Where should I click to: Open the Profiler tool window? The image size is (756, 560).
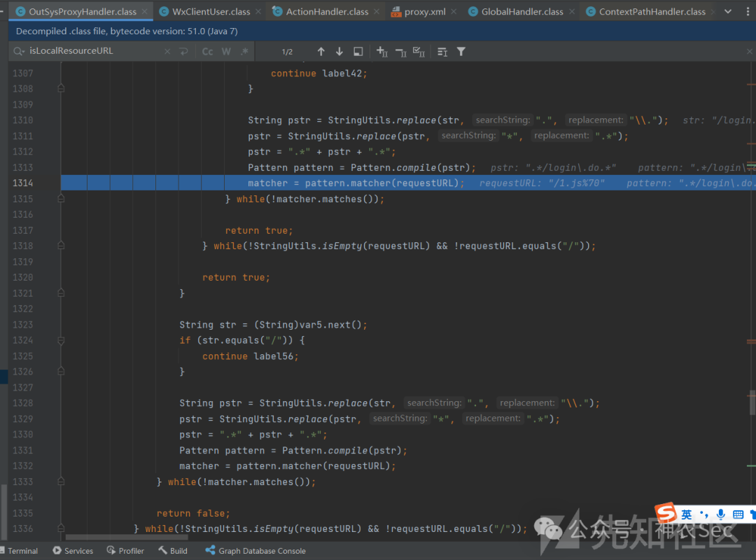coord(125,551)
